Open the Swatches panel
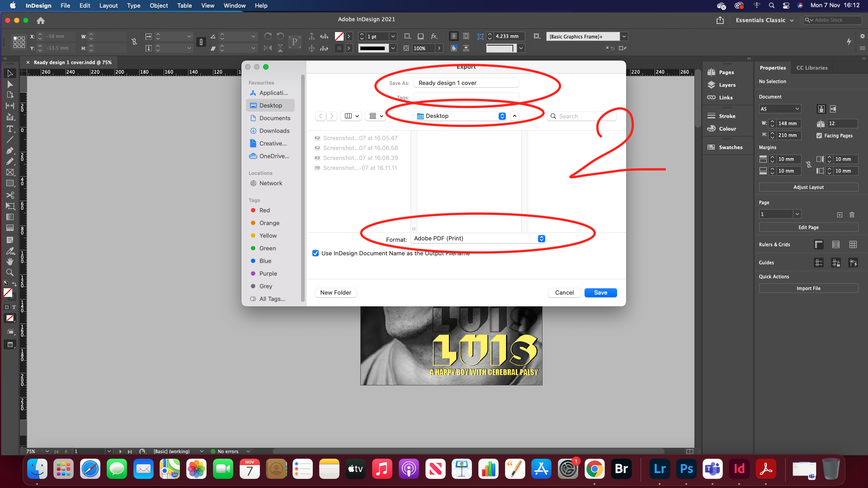Image resolution: width=868 pixels, height=488 pixels. (730, 147)
